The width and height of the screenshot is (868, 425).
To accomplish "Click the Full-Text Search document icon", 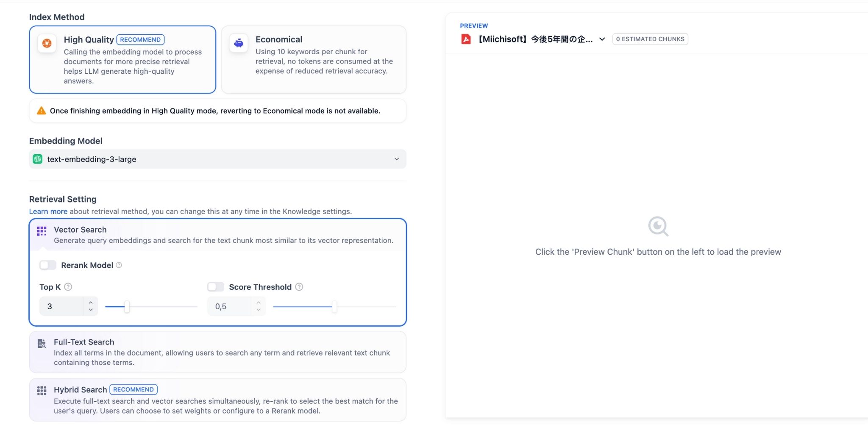I will pos(42,344).
